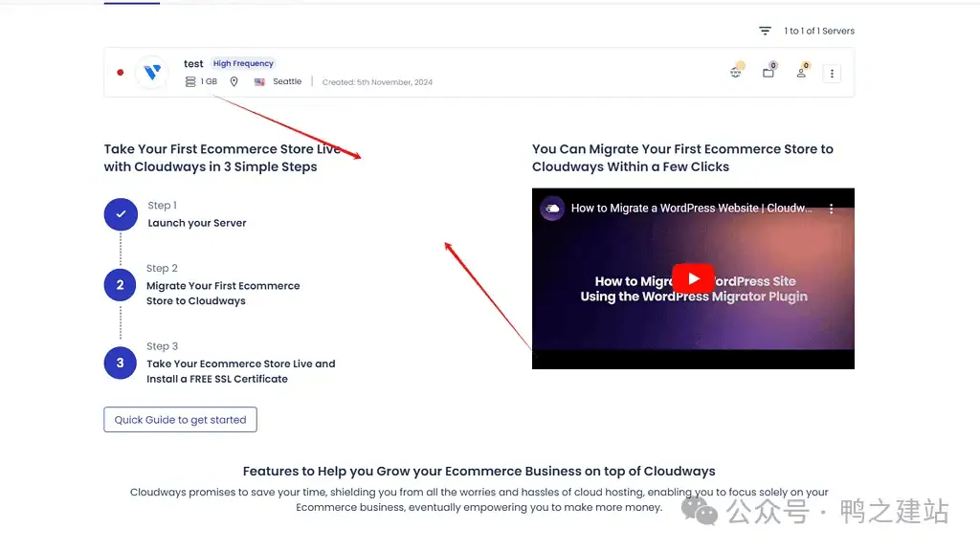Click the video thumbnail area
980x551 pixels.
point(693,278)
